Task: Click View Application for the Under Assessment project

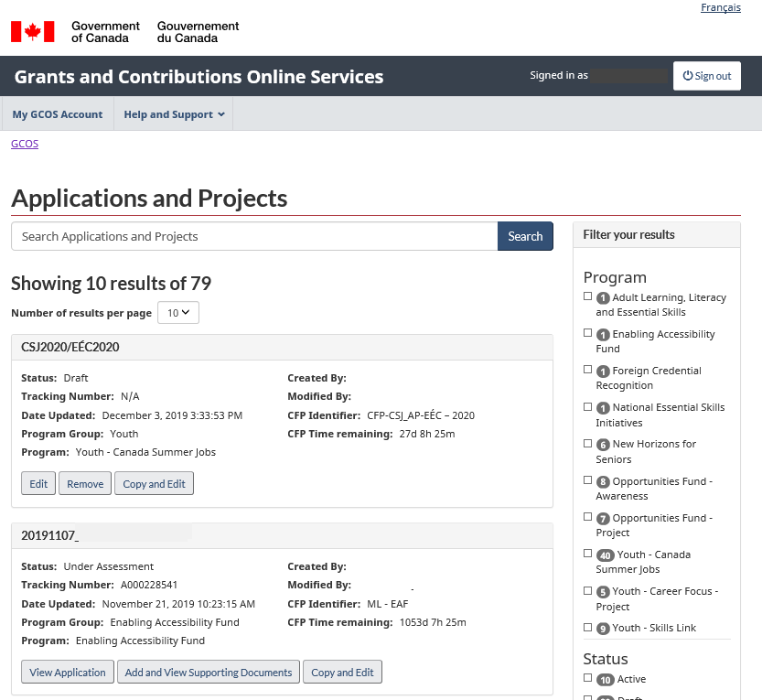Action: (x=68, y=673)
